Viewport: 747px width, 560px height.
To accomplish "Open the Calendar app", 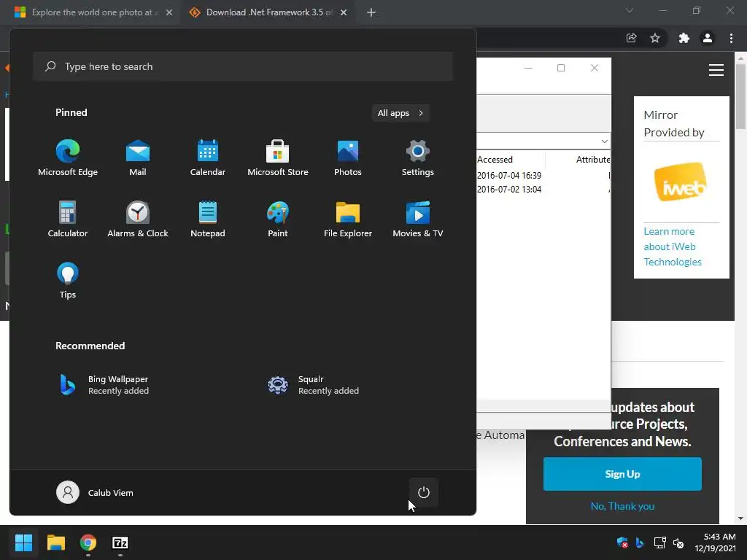I will pos(208,158).
